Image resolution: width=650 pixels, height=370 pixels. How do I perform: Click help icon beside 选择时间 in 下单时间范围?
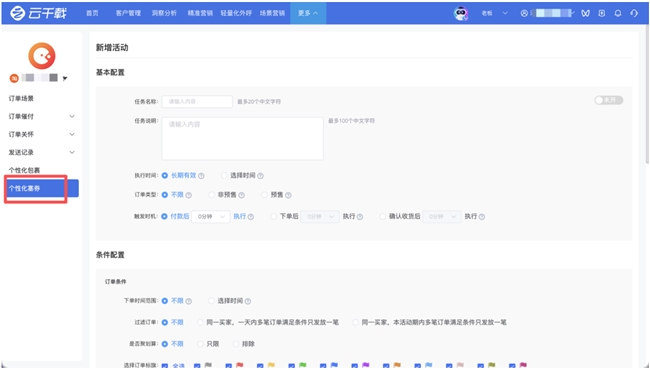pyautogui.click(x=247, y=301)
